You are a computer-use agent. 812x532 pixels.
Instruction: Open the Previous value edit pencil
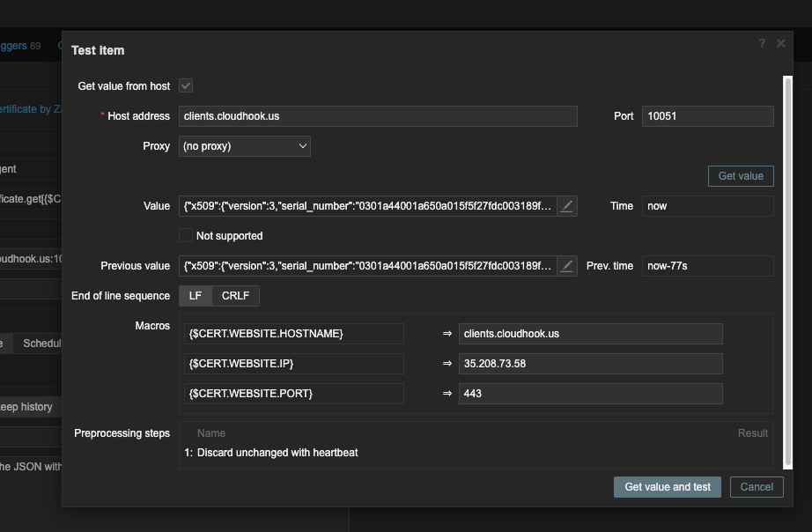567,266
